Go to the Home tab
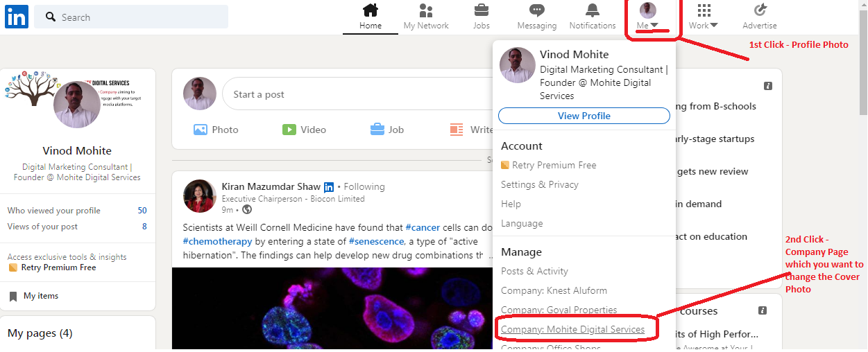The image size is (868, 352). click(x=371, y=17)
